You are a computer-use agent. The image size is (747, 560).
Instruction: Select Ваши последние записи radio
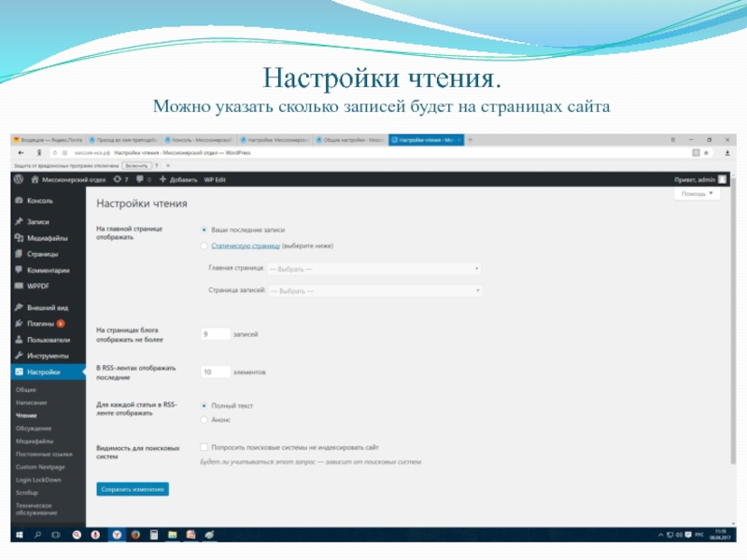pyautogui.click(x=204, y=230)
